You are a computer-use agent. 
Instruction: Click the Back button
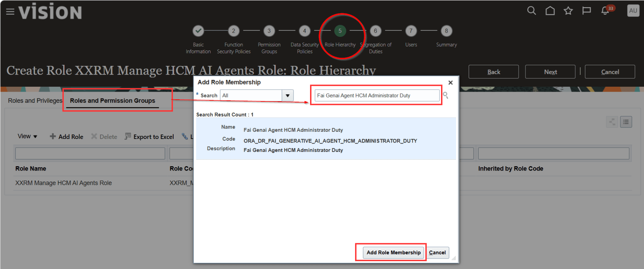493,72
